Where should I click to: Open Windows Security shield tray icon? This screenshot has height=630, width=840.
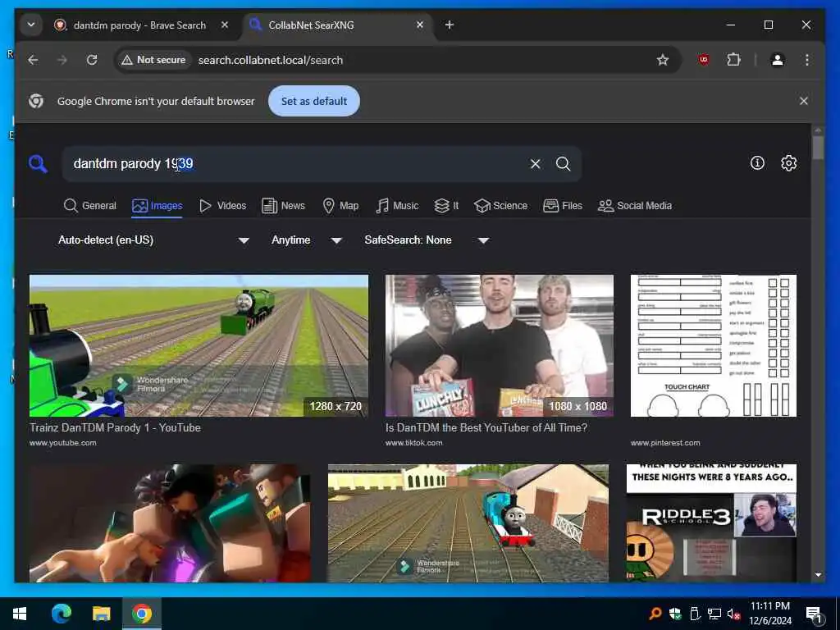tap(675, 614)
